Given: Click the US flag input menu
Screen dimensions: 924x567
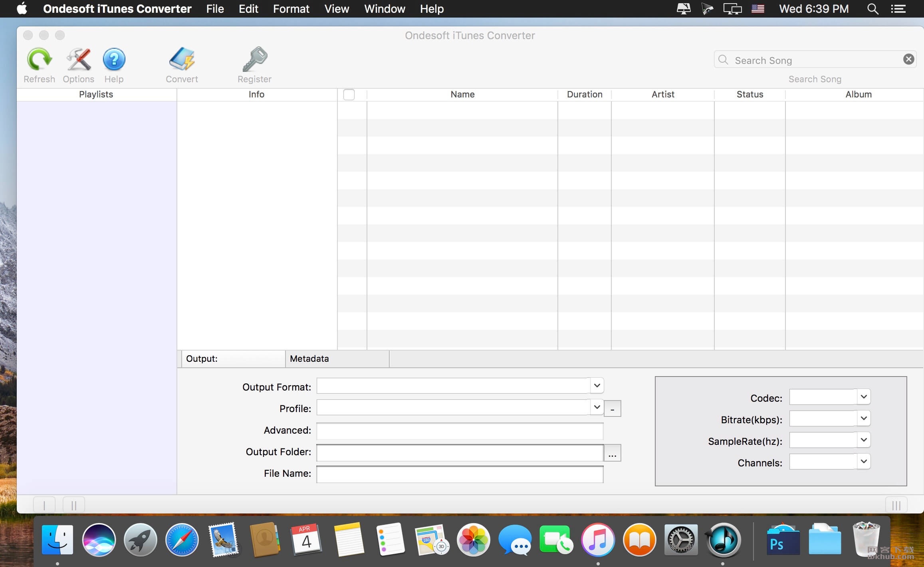Looking at the screenshot, I should point(757,9).
